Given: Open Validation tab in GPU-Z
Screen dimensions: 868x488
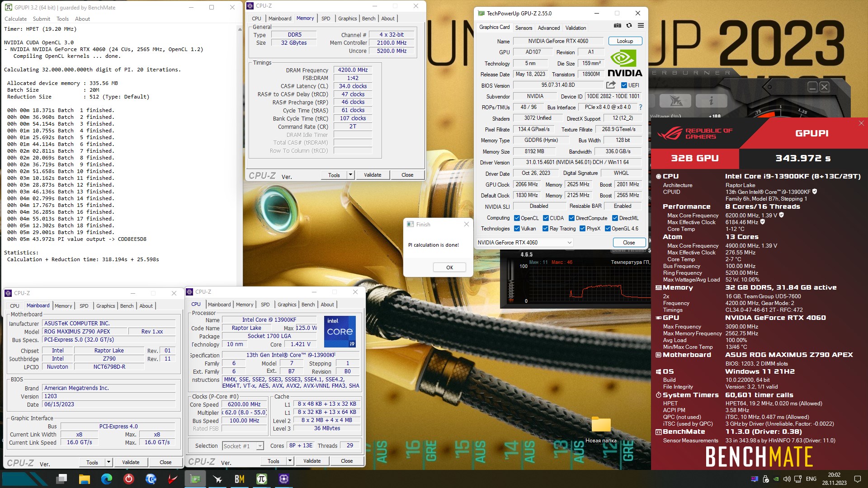Looking at the screenshot, I should tap(575, 28).
